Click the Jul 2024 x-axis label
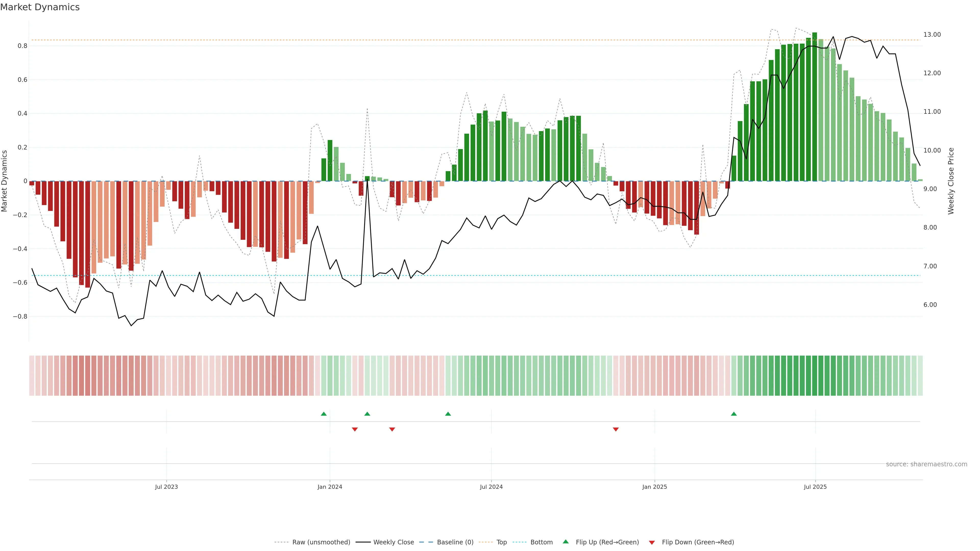 pos(491,487)
